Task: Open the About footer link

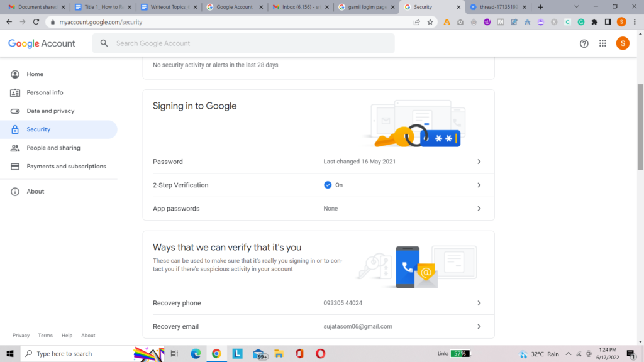Action: pos(88,336)
